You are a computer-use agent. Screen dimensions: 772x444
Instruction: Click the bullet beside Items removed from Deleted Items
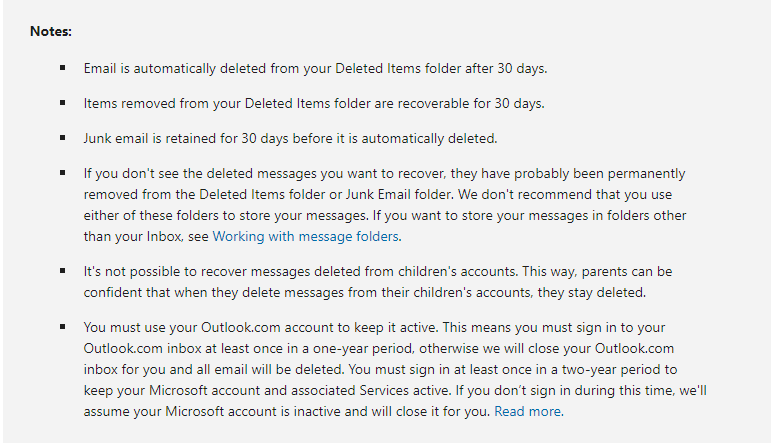[63, 102]
